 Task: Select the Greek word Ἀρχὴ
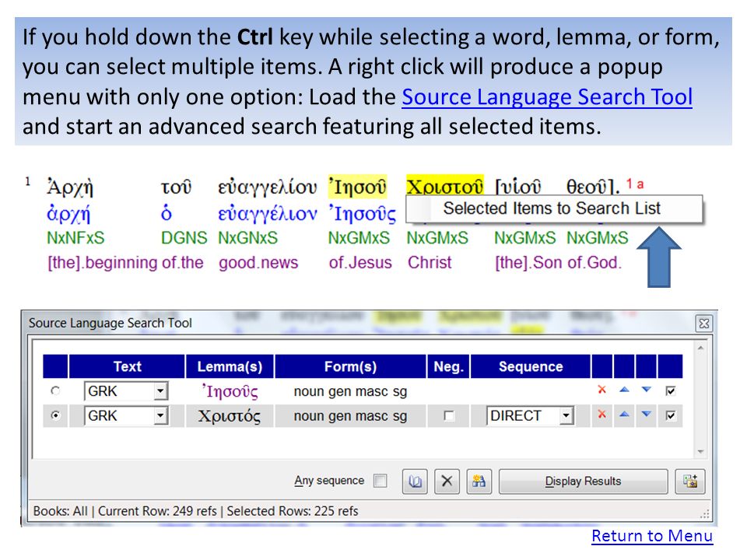click(x=70, y=187)
